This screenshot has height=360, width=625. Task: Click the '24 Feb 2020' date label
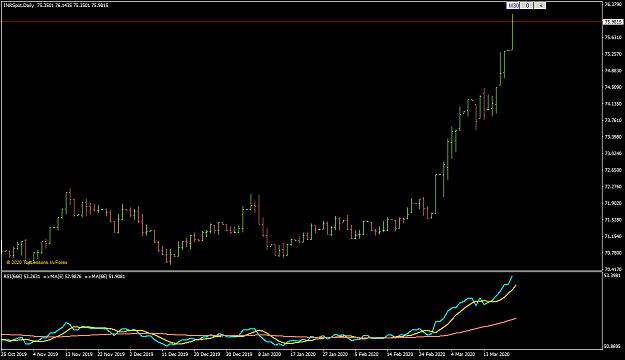pyautogui.click(x=432, y=354)
